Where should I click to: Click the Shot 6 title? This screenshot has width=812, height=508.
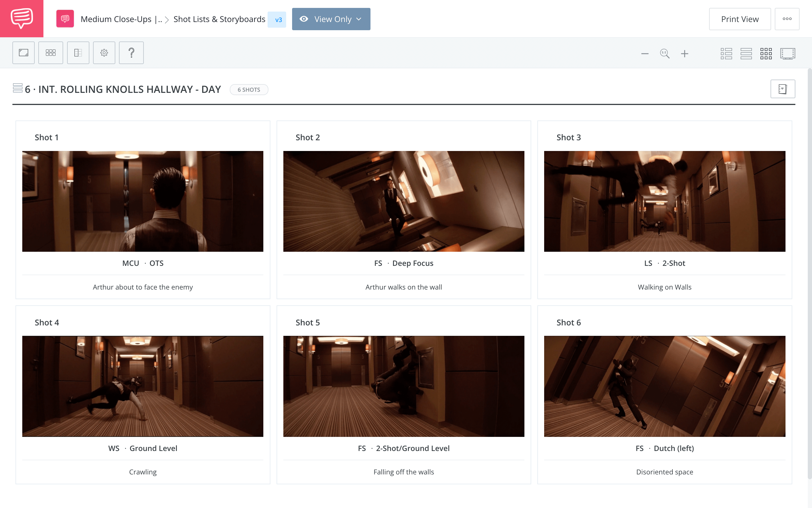click(569, 323)
